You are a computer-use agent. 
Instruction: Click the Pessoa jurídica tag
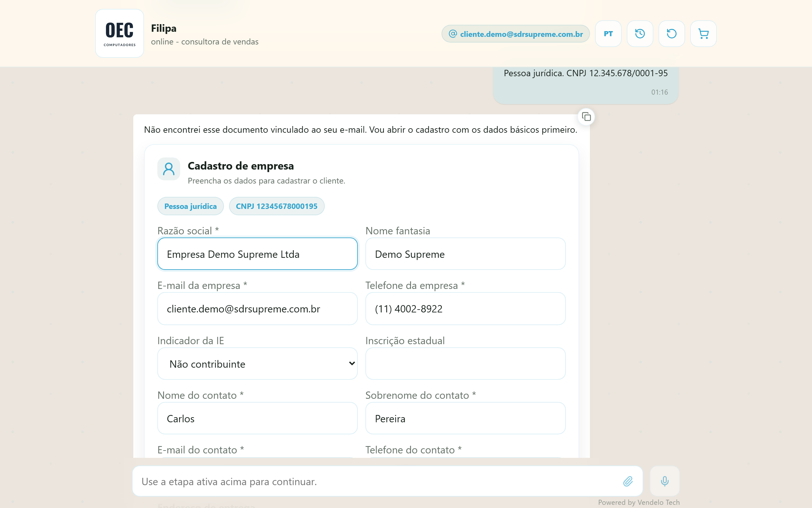190,206
